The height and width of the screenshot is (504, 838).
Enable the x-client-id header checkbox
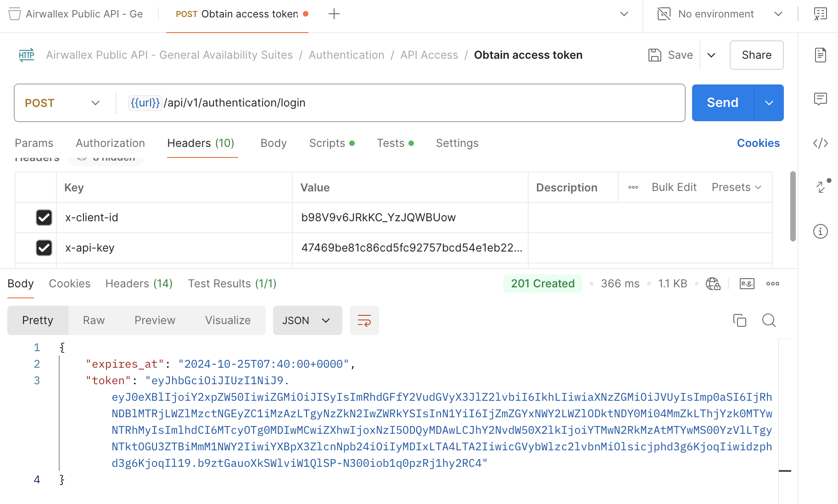click(44, 218)
